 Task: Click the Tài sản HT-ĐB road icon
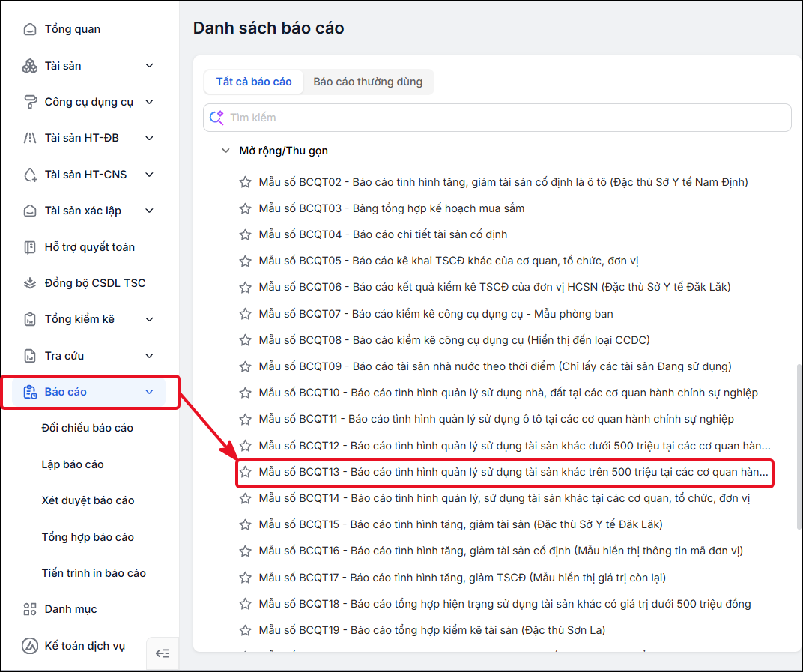tap(30, 139)
